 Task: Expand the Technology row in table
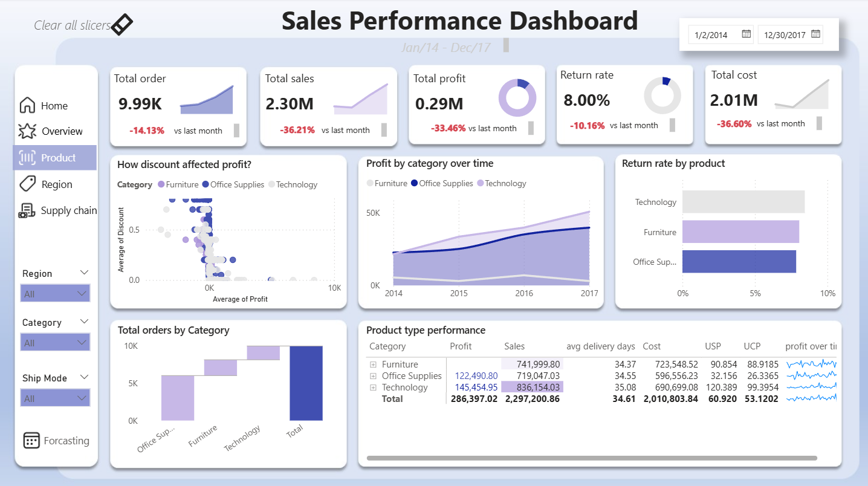[x=373, y=387]
